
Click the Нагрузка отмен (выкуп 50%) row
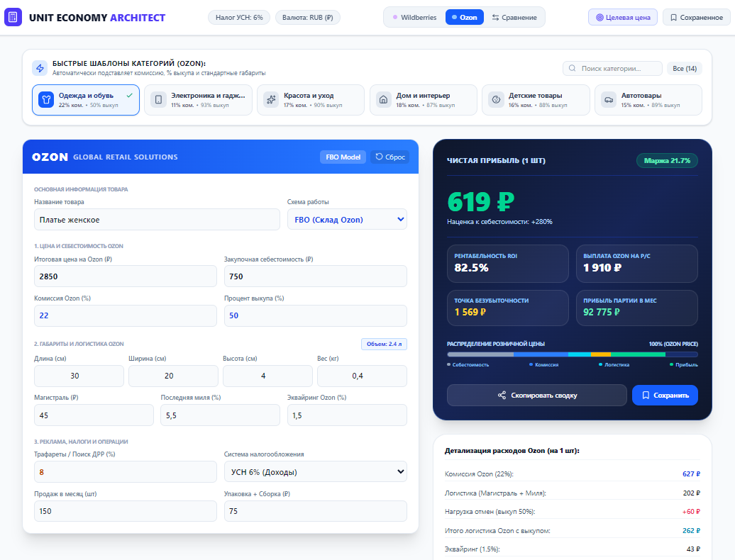tap(573, 511)
